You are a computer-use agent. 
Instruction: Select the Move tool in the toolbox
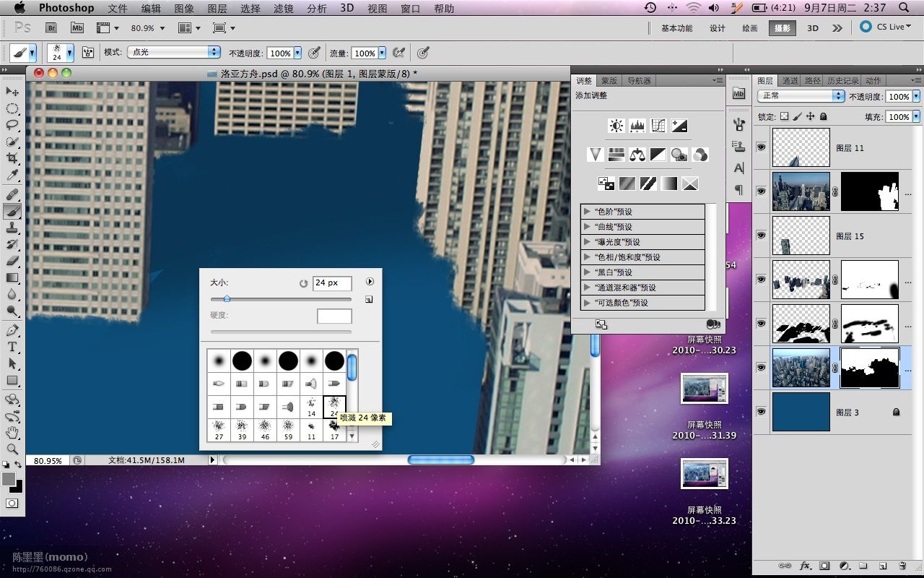(12, 91)
